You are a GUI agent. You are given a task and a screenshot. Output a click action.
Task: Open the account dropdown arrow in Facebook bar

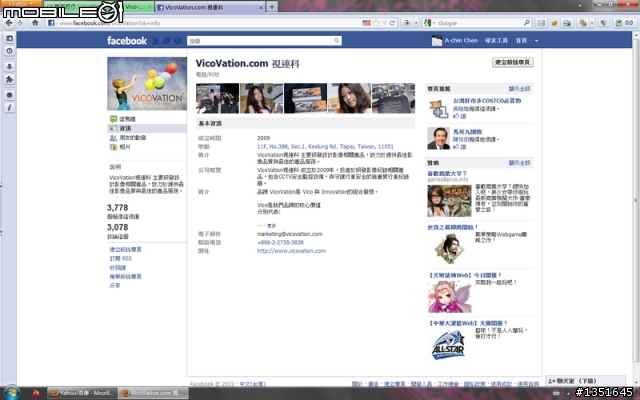tap(536, 41)
